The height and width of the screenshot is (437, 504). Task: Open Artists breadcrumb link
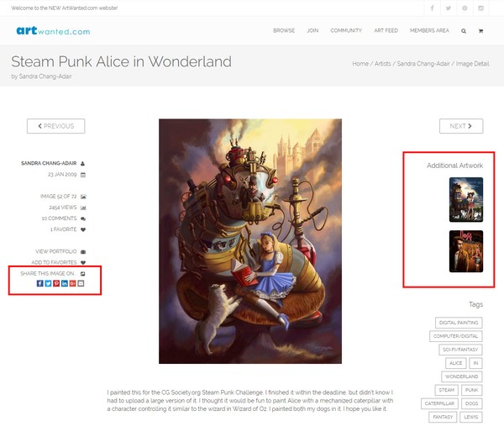click(x=382, y=64)
